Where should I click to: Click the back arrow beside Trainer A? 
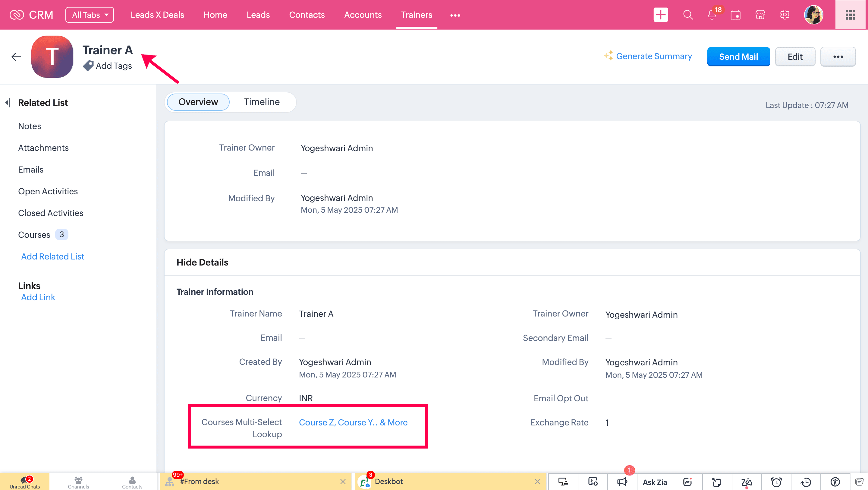pyautogui.click(x=16, y=57)
